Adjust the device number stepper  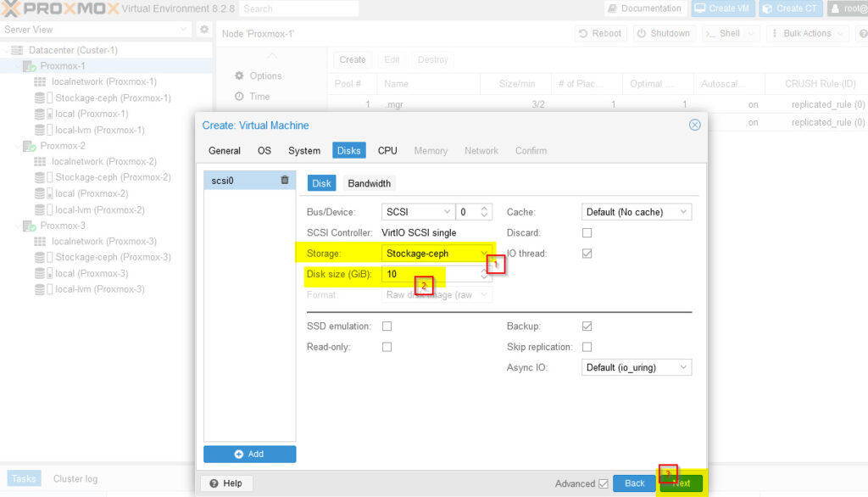(484, 212)
